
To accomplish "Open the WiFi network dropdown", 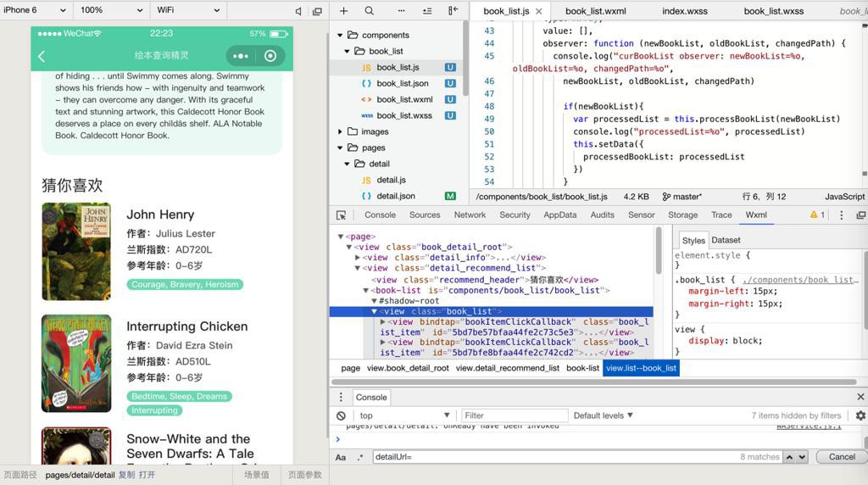I will (x=188, y=10).
